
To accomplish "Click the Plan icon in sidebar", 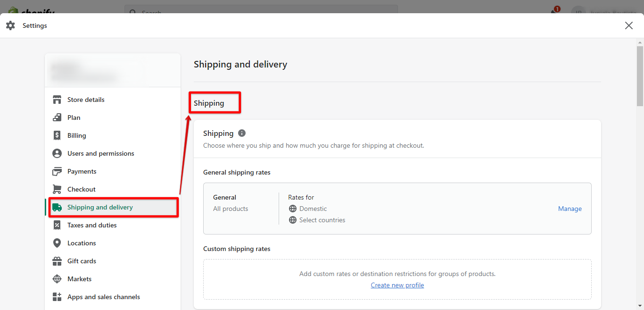I will 57,117.
